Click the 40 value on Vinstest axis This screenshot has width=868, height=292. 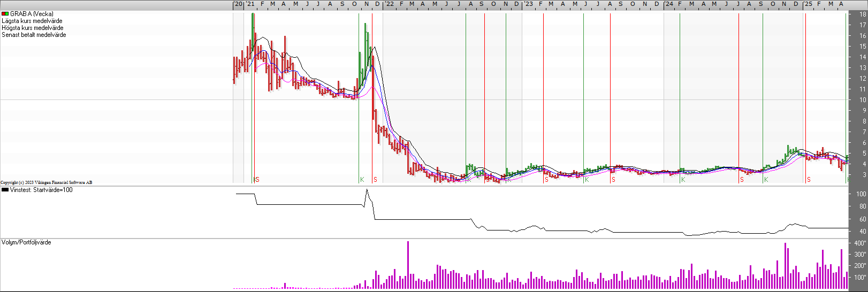[x=863, y=232]
